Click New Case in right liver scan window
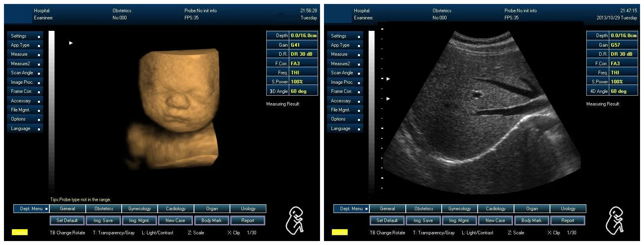644x245 pixels. pyautogui.click(x=495, y=220)
